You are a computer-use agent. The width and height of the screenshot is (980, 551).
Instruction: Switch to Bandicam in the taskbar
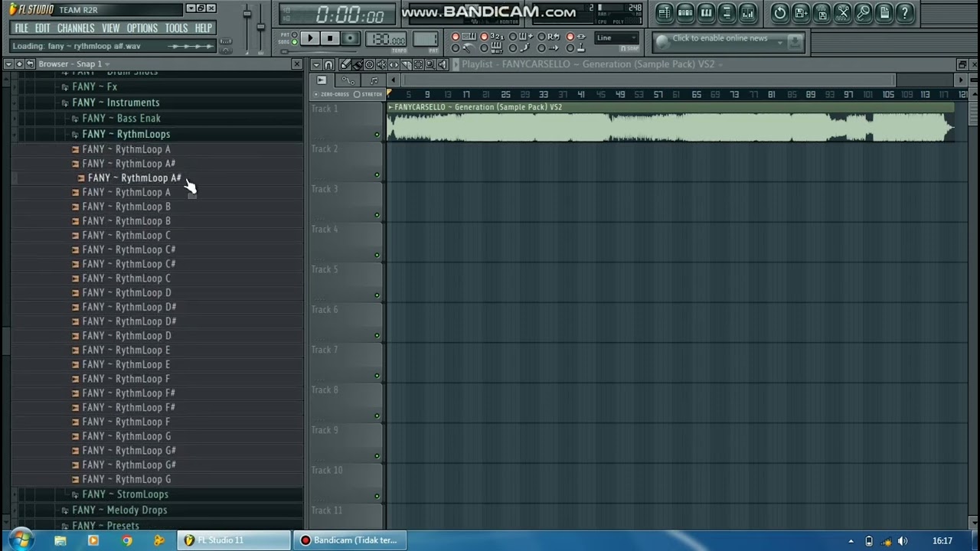(349, 540)
